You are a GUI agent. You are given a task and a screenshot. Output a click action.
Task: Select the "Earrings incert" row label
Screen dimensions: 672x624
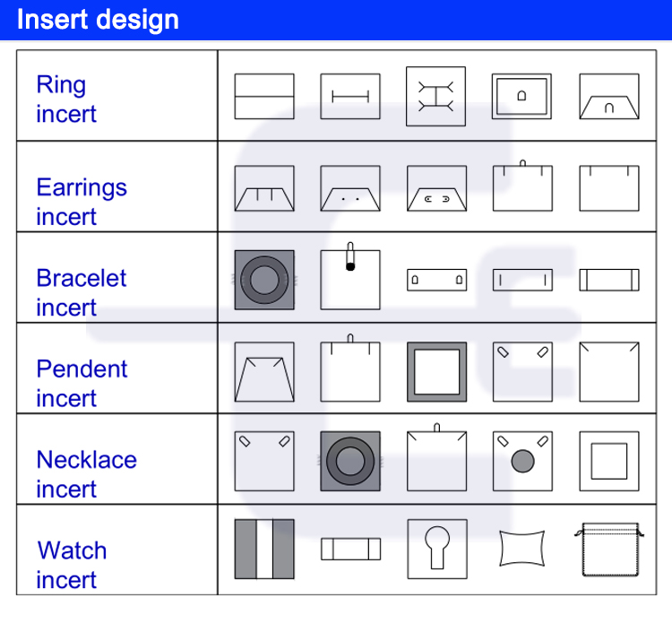click(x=82, y=202)
